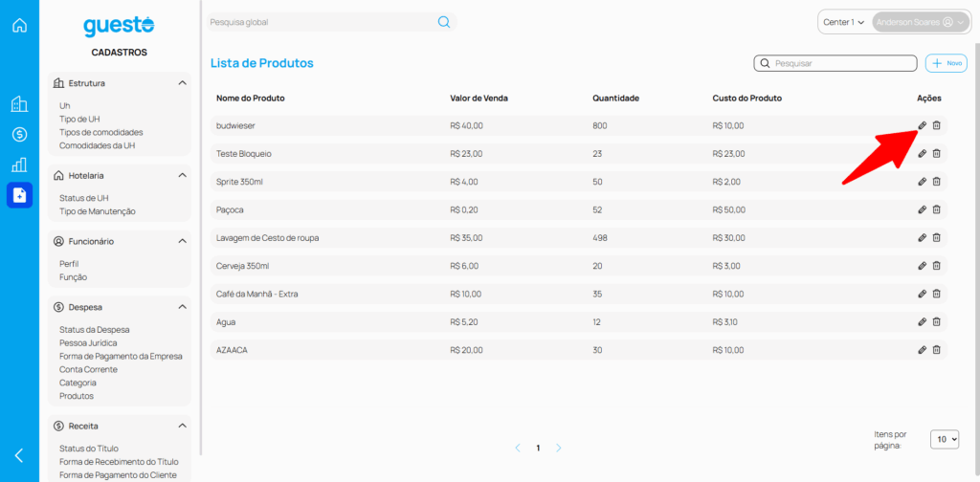Click the global search magnifier icon

click(444, 22)
